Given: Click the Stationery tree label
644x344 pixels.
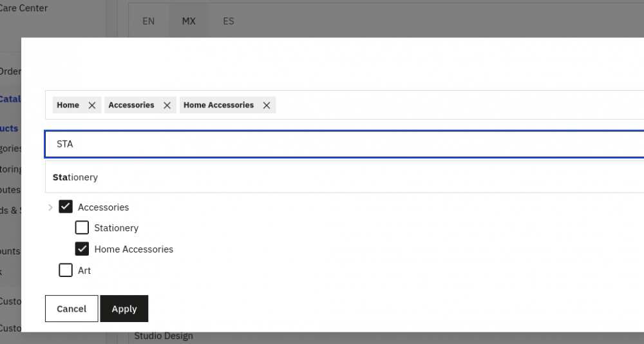Looking at the screenshot, I should (116, 228).
